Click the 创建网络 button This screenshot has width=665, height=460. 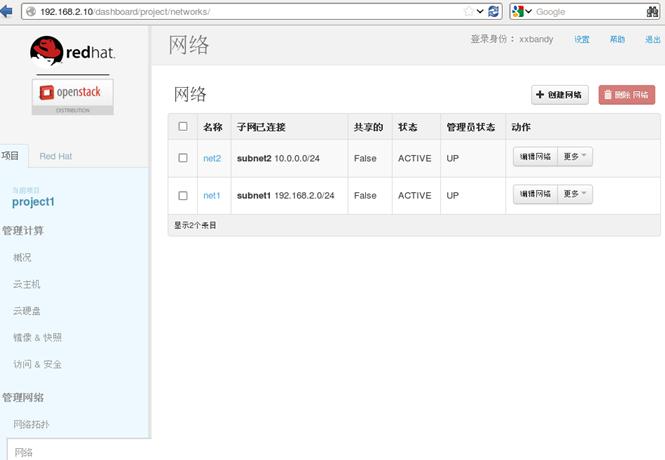click(x=560, y=95)
